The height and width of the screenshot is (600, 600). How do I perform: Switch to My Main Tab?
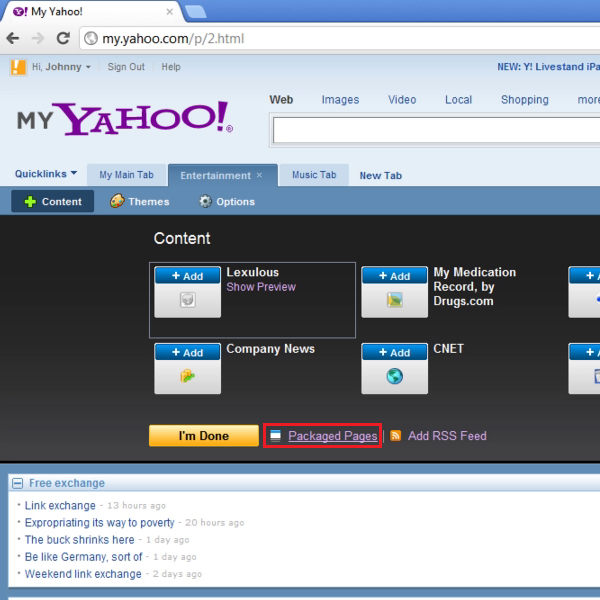tap(126, 175)
